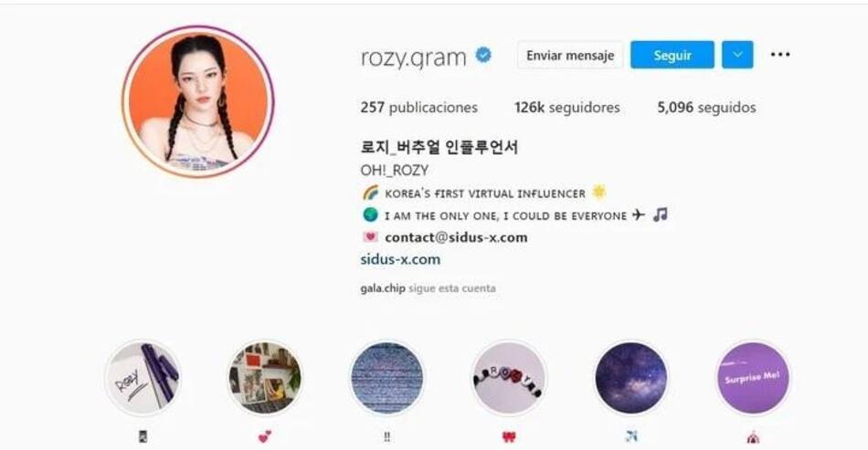Click the rozy.gram username text

pyautogui.click(x=414, y=58)
